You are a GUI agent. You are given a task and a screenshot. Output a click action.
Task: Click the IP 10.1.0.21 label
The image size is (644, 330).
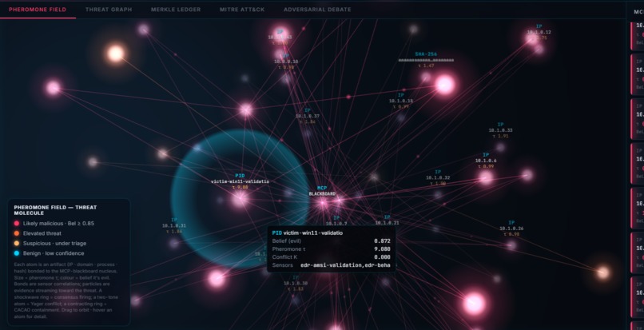click(387, 220)
